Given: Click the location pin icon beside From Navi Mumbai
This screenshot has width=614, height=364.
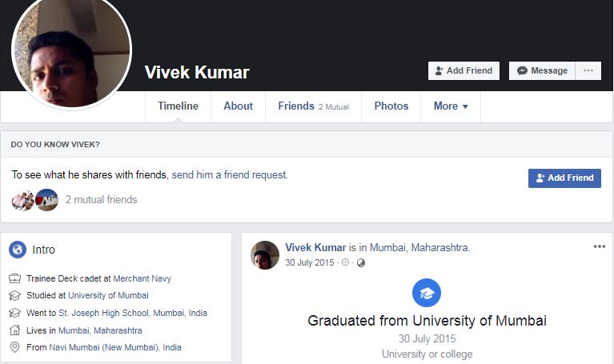Looking at the screenshot, I should [x=14, y=347].
